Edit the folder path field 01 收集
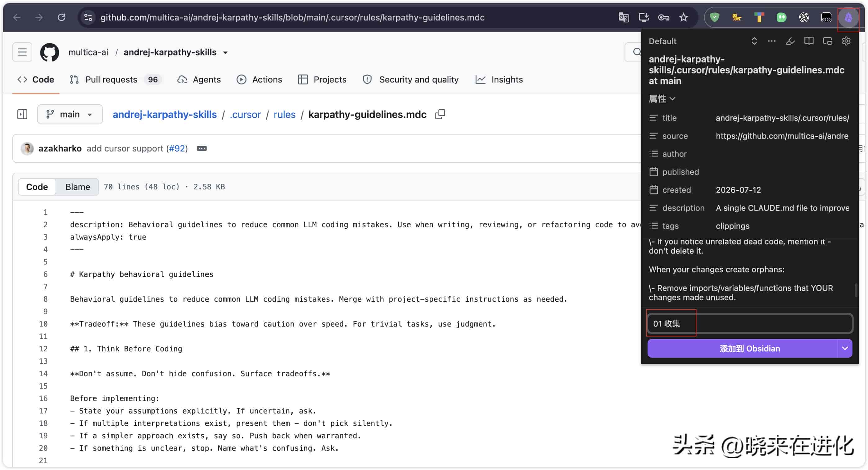 coord(750,324)
